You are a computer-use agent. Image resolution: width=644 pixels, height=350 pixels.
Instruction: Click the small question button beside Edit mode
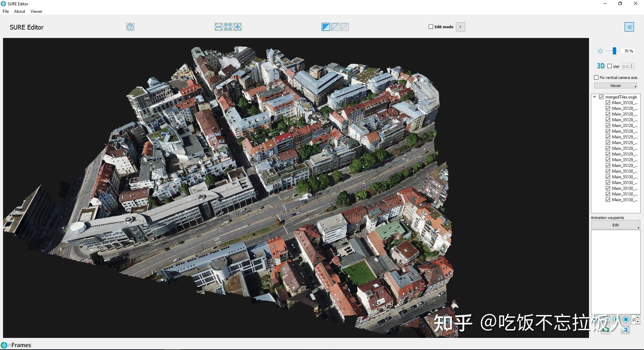click(460, 27)
